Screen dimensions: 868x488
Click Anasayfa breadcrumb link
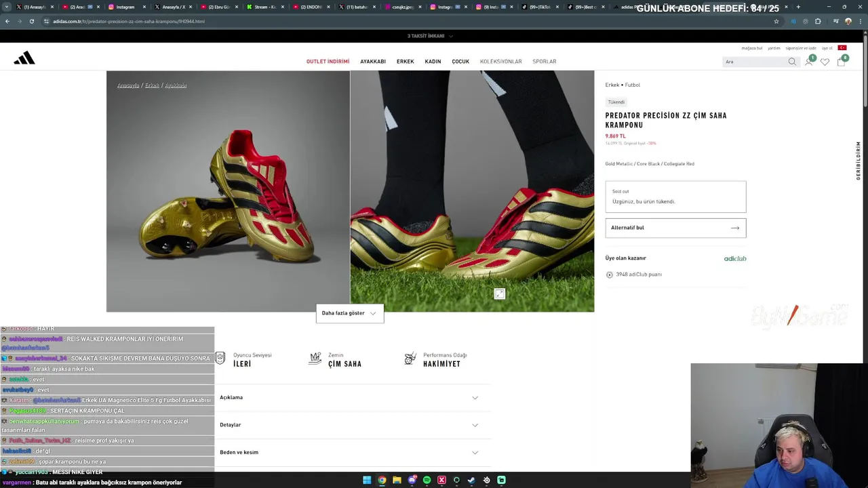point(128,85)
